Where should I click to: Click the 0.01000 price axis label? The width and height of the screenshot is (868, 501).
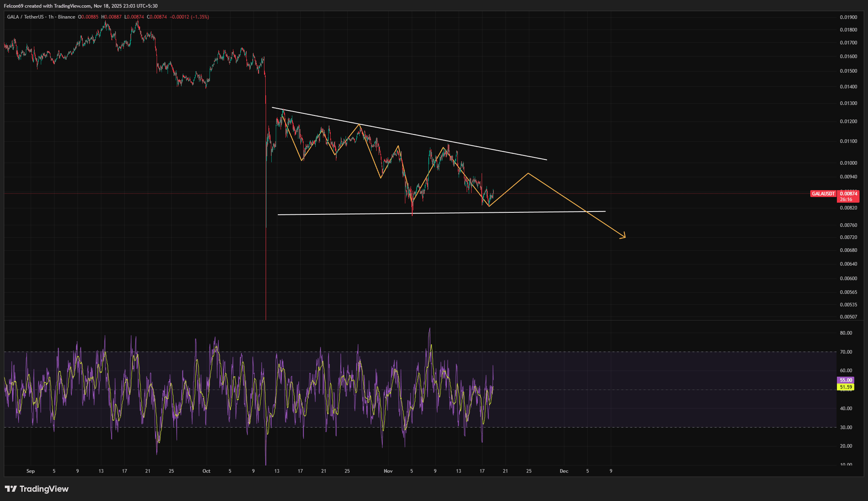tap(848, 163)
